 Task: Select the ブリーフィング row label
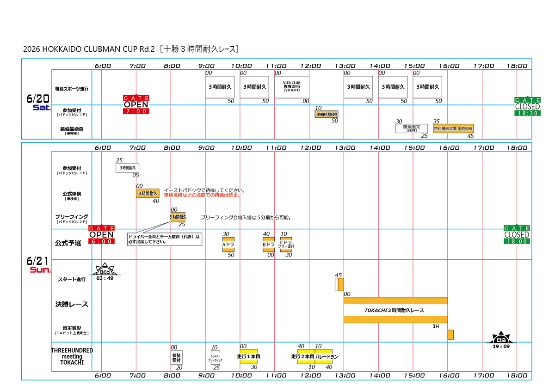71,219
